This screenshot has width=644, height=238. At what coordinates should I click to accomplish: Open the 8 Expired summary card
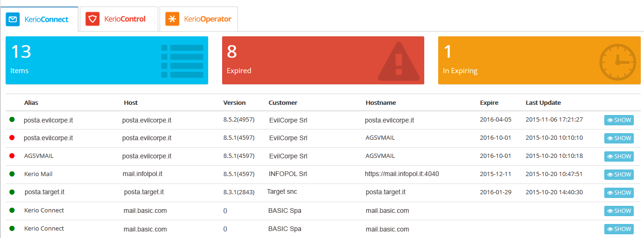[x=323, y=61]
